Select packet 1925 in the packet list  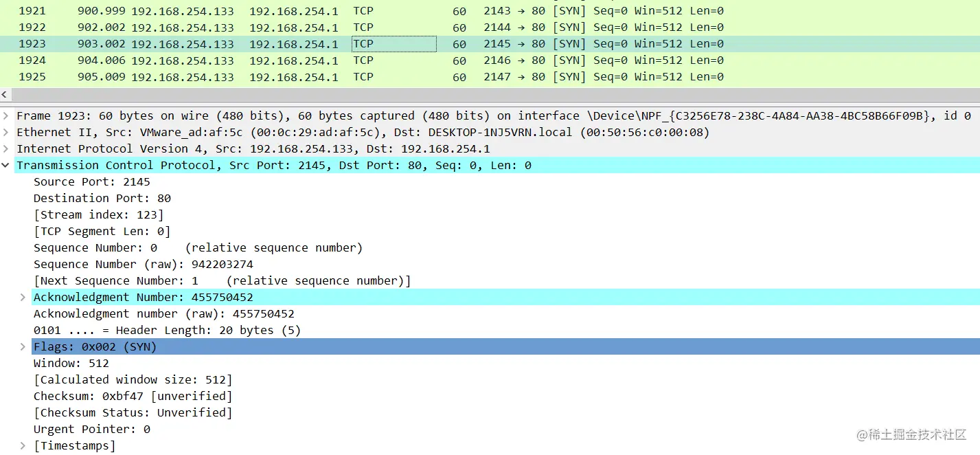(490, 77)
